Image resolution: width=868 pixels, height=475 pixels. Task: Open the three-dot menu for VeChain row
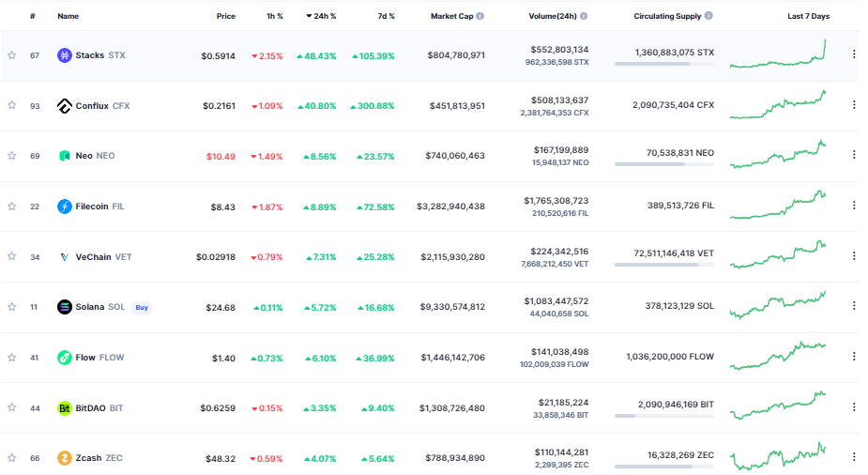(854, 255)
